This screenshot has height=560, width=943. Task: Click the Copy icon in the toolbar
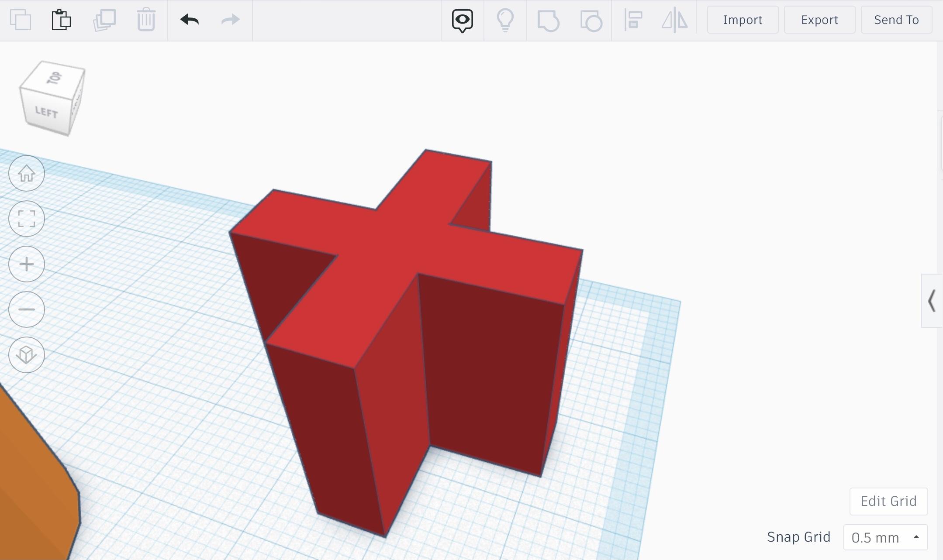tap(21, 20)
